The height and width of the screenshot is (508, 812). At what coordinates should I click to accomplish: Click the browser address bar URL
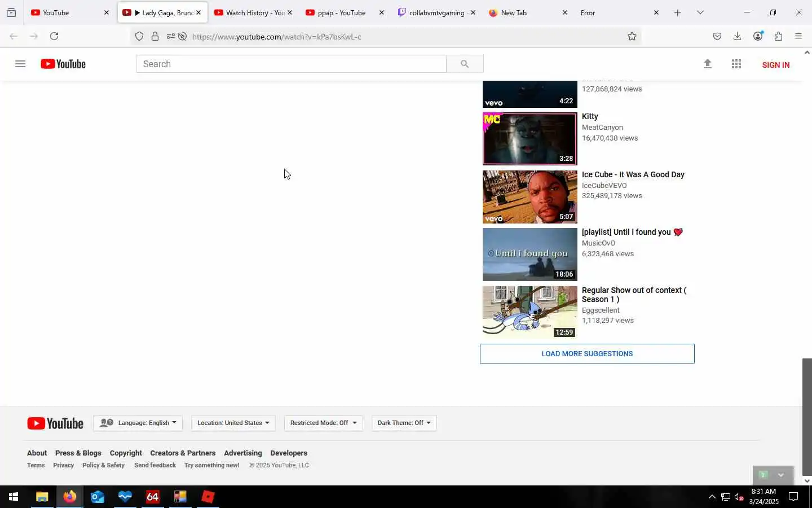(276, 37)
